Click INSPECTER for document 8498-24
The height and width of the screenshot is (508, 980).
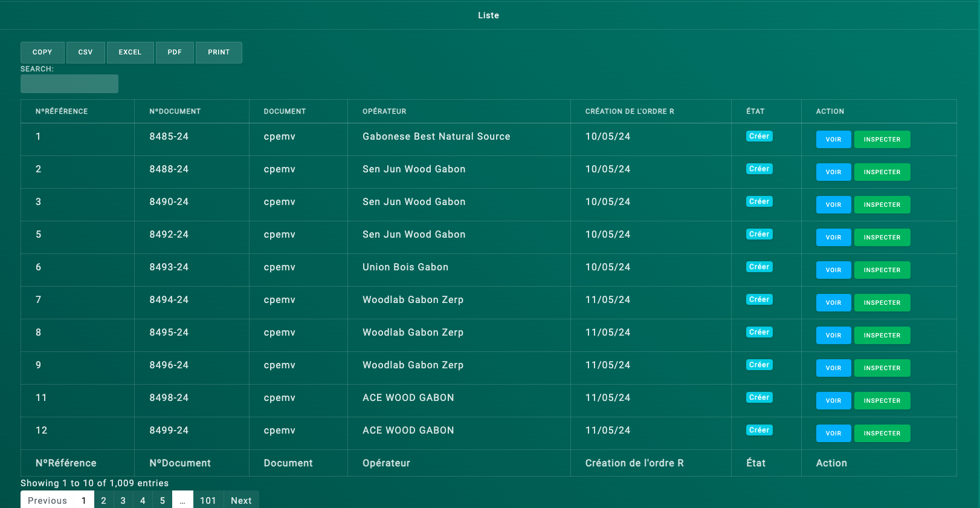point(882,401)
